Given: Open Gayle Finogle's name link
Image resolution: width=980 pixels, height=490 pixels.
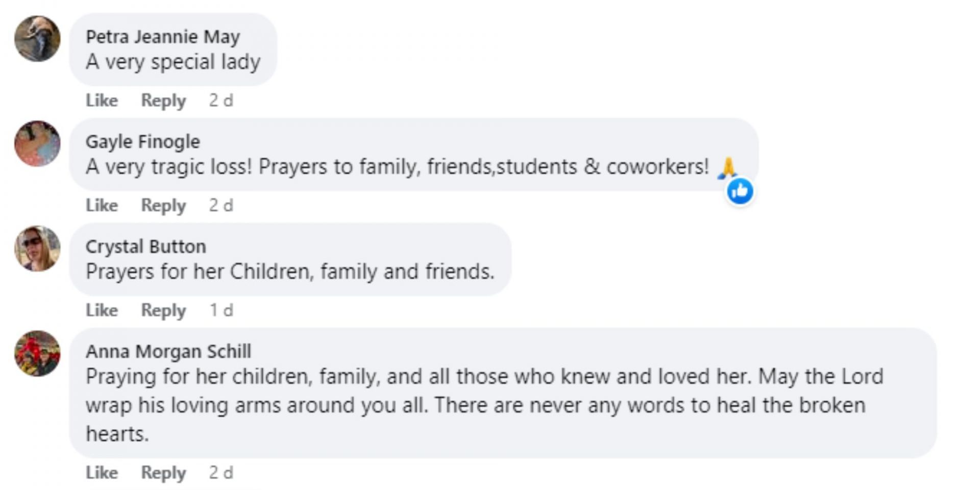Looking at the screenshot, I should click(142, 141).
